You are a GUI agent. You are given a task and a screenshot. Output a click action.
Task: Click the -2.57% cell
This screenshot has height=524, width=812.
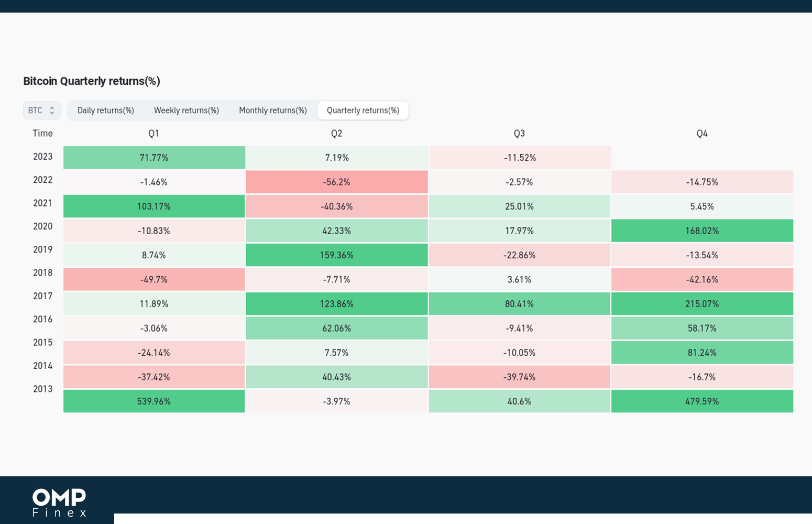tap(520, 182)
